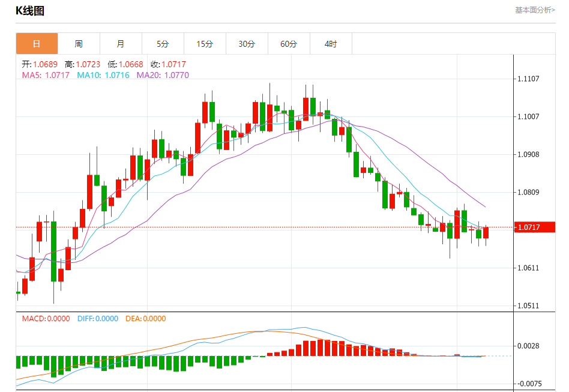Click the -0.0075 MACD axis label
The width and height of the screenshot is (569, 392).
528,384
